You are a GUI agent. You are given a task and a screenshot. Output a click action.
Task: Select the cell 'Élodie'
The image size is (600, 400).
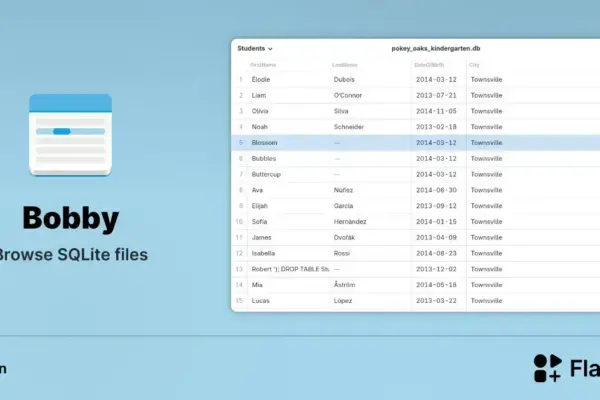point(261,80)
